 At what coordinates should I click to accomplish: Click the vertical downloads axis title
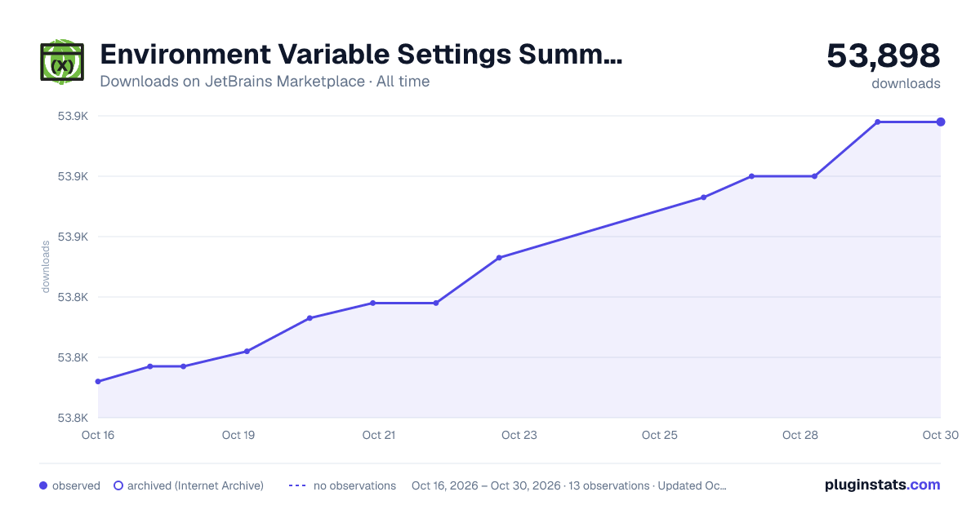[46, 267]
